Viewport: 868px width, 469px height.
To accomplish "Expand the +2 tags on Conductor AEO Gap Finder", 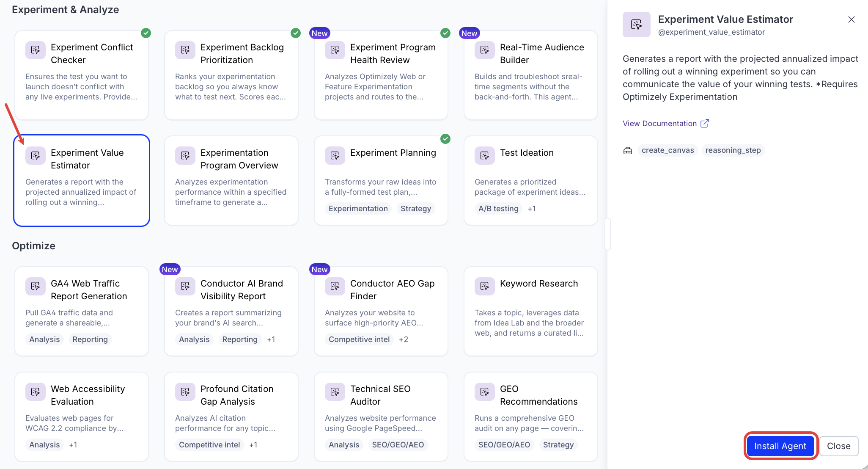I will pyautogui.click(x=404, y=339).
